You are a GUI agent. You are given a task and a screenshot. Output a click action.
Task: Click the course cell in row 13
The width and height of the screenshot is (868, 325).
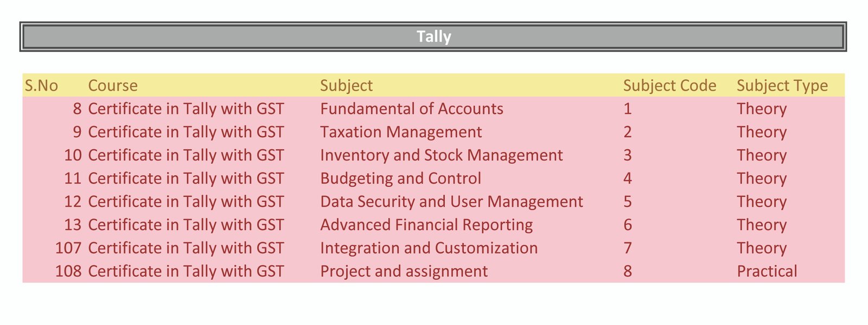(x=186, y=225)
